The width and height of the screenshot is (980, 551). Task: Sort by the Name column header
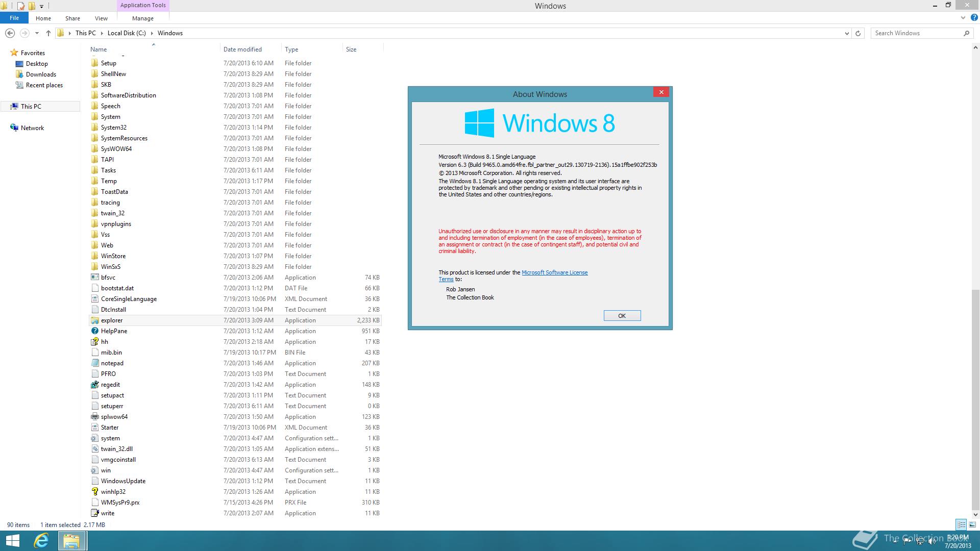(99, 49)
